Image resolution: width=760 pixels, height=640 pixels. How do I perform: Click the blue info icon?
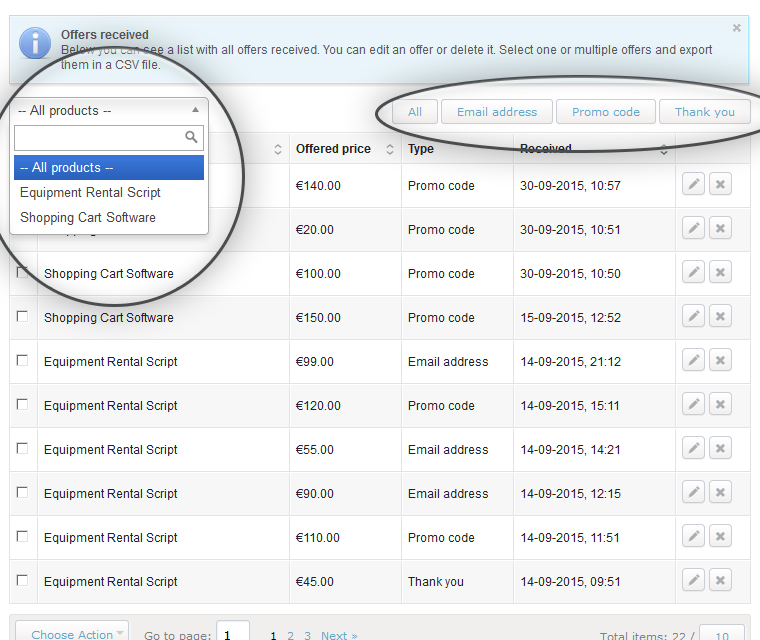click(x=35, y=43)
